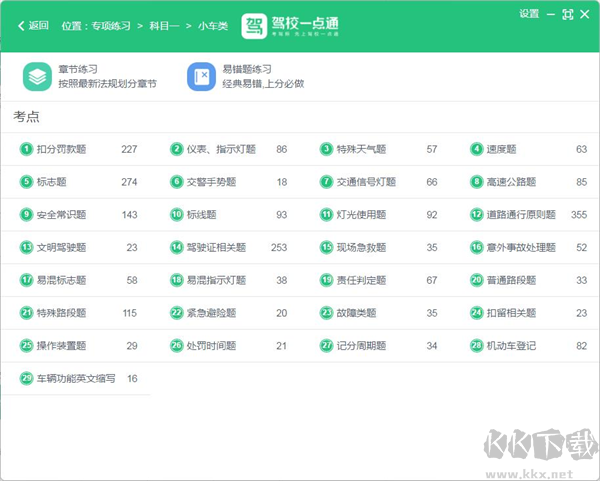This screenshot has height=481, width=600.
Task: Open 驾驶证相关题 topic label
Action: click(216, 248)
